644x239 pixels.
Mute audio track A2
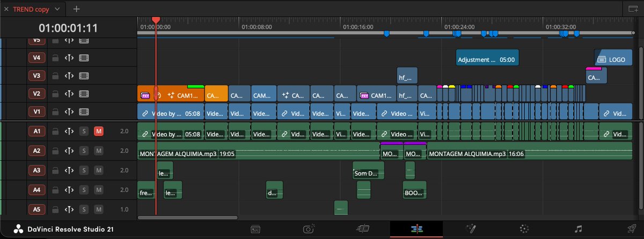[99, 151]
